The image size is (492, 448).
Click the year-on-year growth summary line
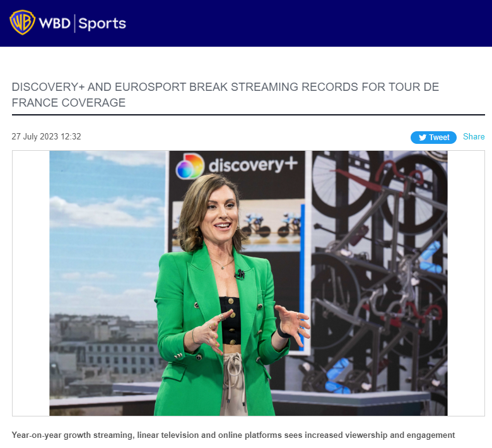point(233,435)
